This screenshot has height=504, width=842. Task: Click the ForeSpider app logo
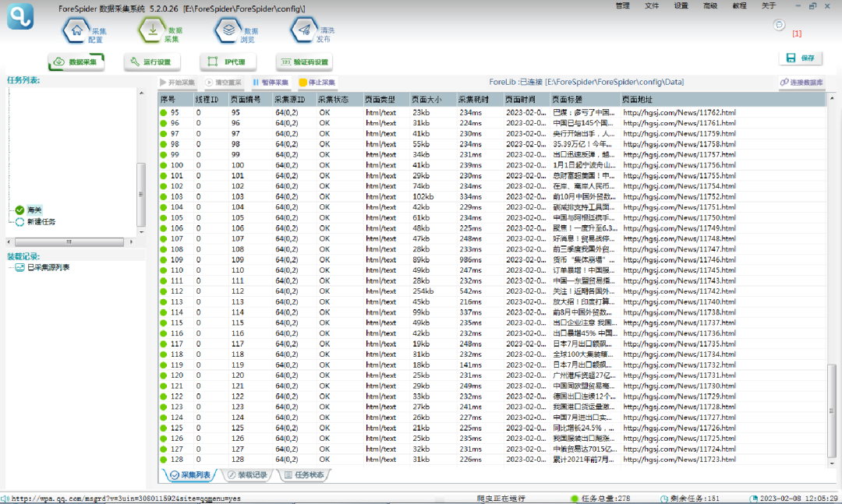pyautogui.click(x=20, y=16)
